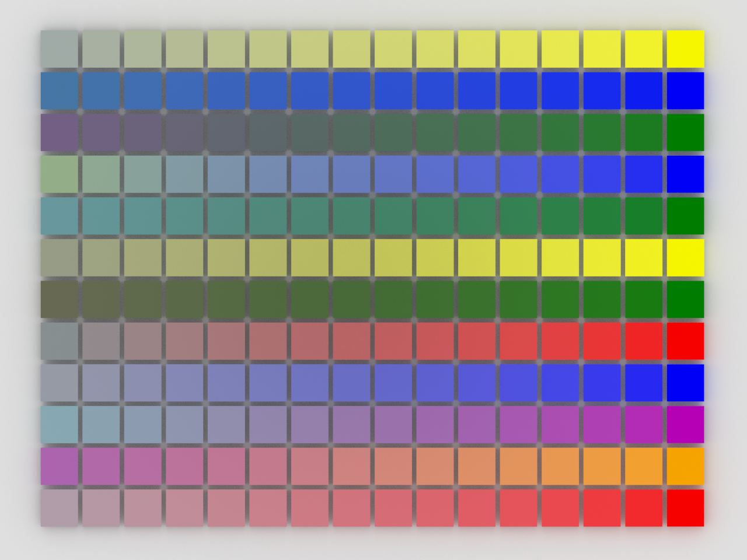Screen dimensions: 747x560
Task: Select the pure green swatch ending the purple-to-green row
Action: point(685,132)
